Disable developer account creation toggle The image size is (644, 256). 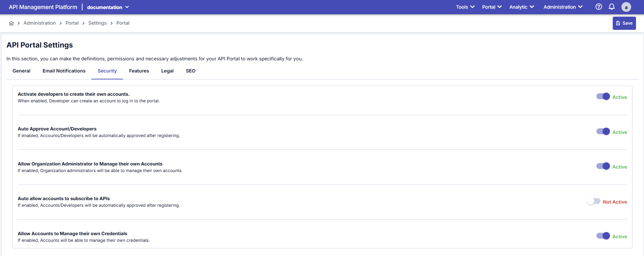coord(603,96)
